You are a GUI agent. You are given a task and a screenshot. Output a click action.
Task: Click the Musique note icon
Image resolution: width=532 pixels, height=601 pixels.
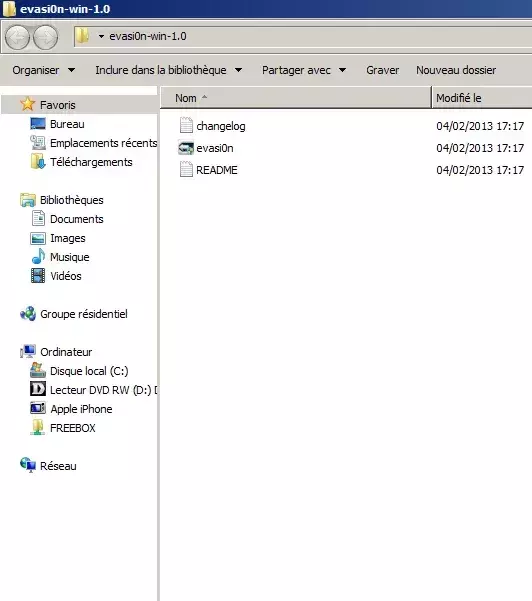coord(38,256)
